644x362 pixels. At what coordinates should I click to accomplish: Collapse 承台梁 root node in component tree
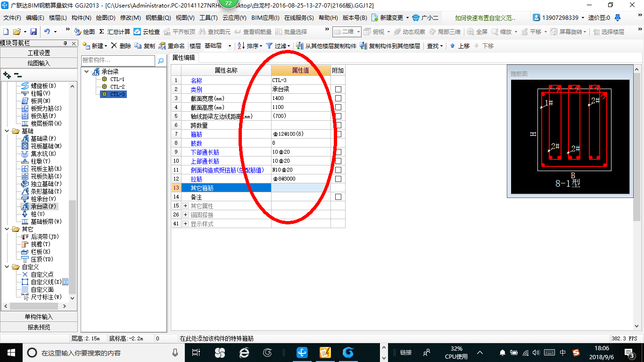point(87,72)
